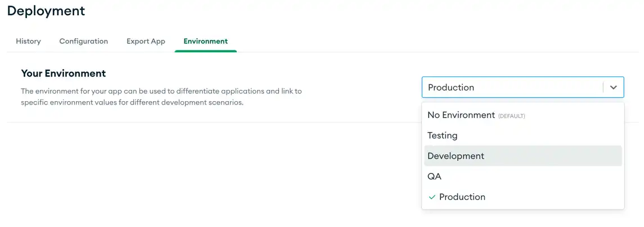This screenshot has width=644, height=227.
Task: Select Testing from the environment list
Action: point(442,135)
